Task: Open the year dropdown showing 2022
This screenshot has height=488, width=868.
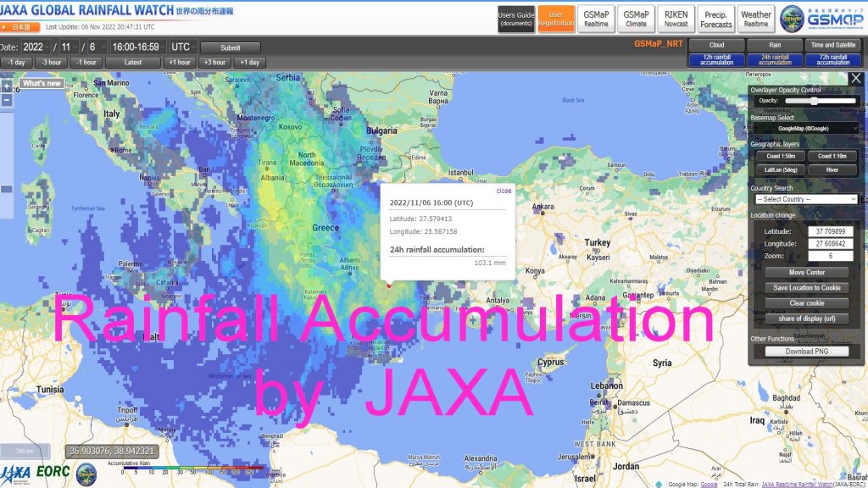Action: [35, 47]
